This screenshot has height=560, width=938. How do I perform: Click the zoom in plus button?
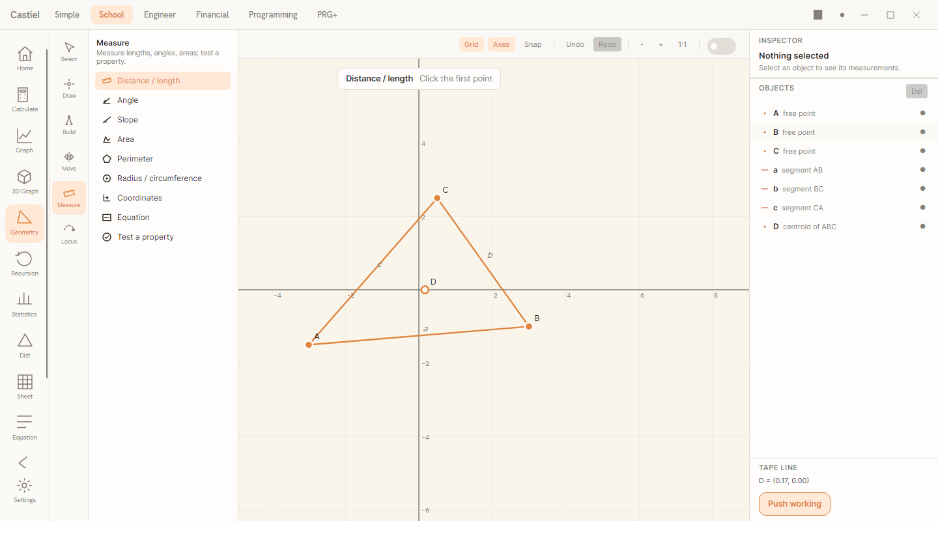661,44
